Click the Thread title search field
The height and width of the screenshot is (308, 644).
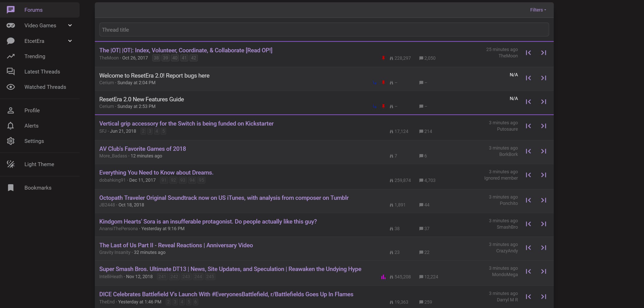pos(324,29)
